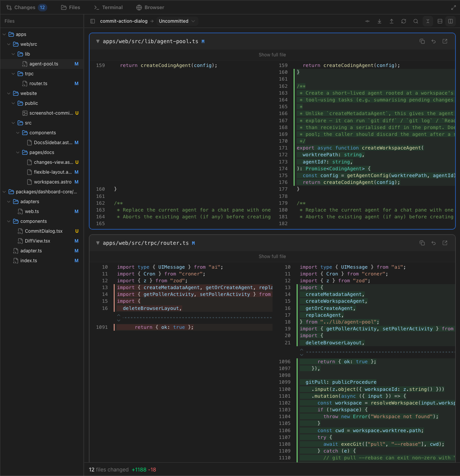
Task: Open the Uncommitted dropdown
Action: [x=177, y=21]
